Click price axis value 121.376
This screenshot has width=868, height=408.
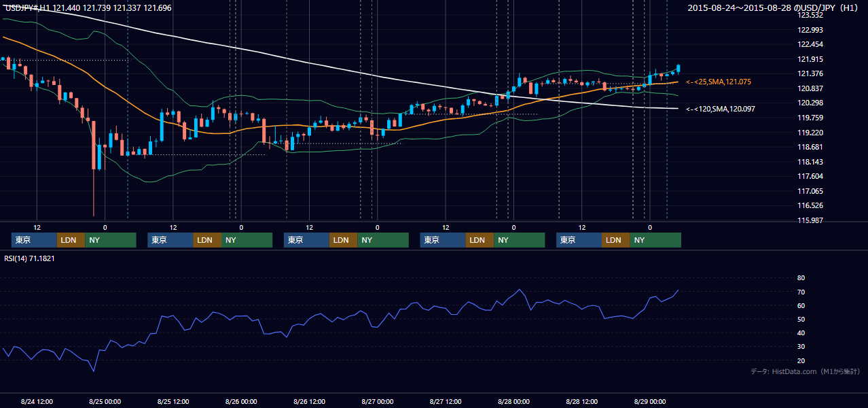point(810,73)
